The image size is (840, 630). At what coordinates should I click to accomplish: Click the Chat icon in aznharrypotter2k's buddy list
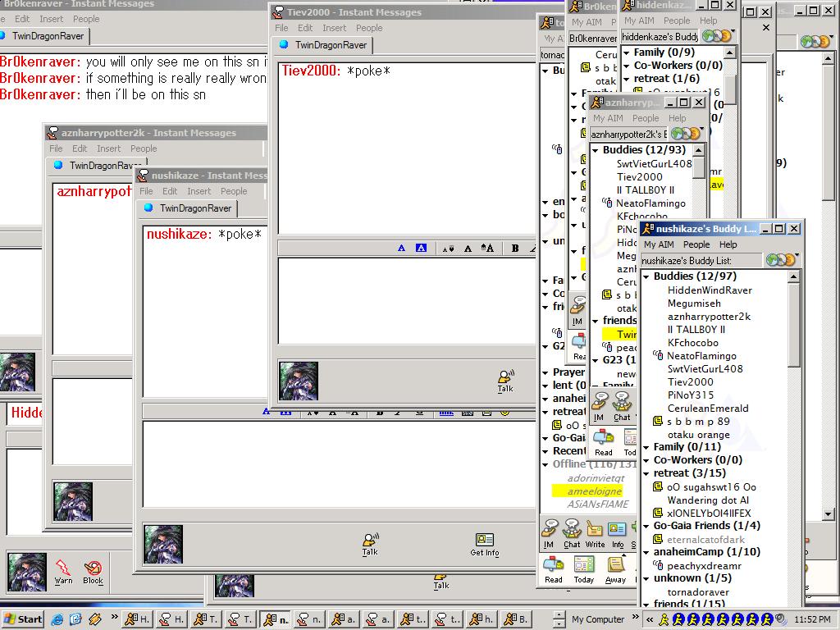pos(622,407)
